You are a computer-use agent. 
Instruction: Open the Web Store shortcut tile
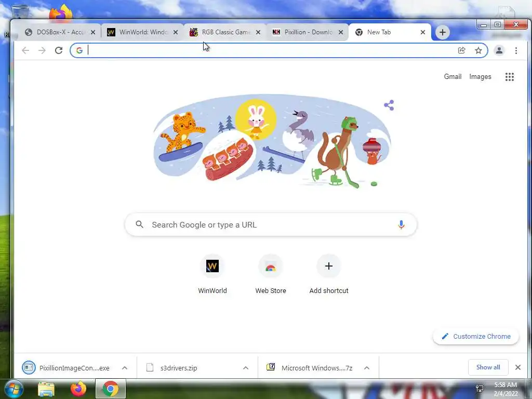pyautogui.click(x=270, y=274)
